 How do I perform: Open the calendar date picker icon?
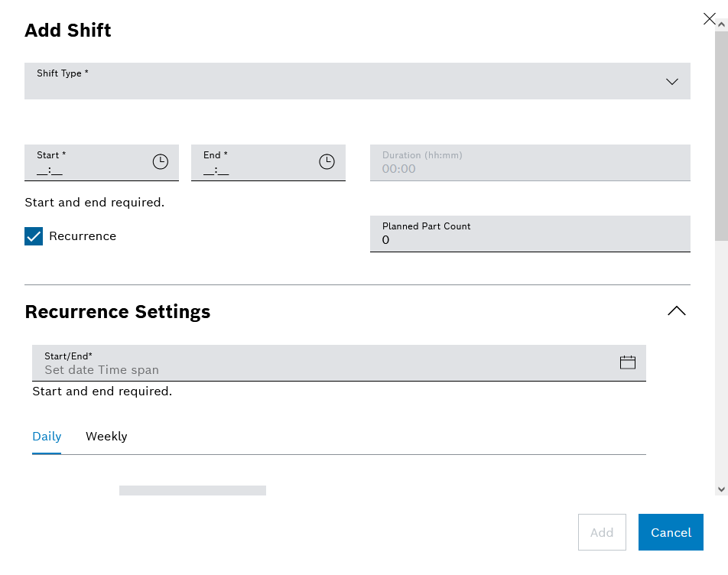[628, 362]
